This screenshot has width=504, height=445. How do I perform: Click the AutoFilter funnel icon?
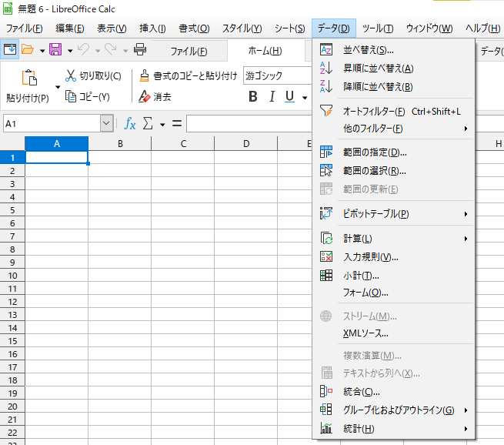coord(326,111)
